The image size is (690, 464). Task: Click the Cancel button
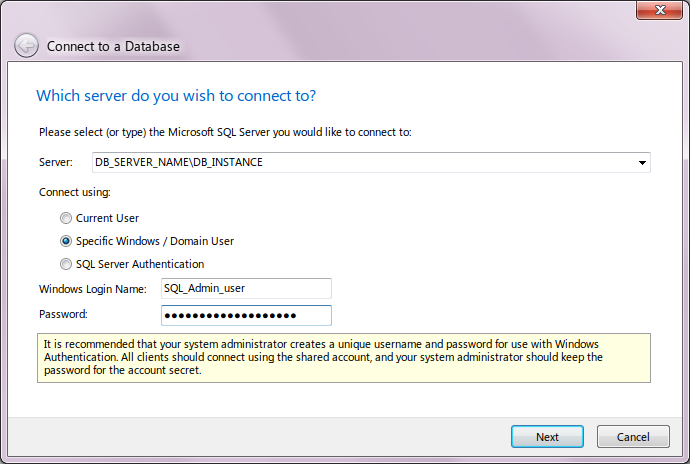click(x=633, y=437)
